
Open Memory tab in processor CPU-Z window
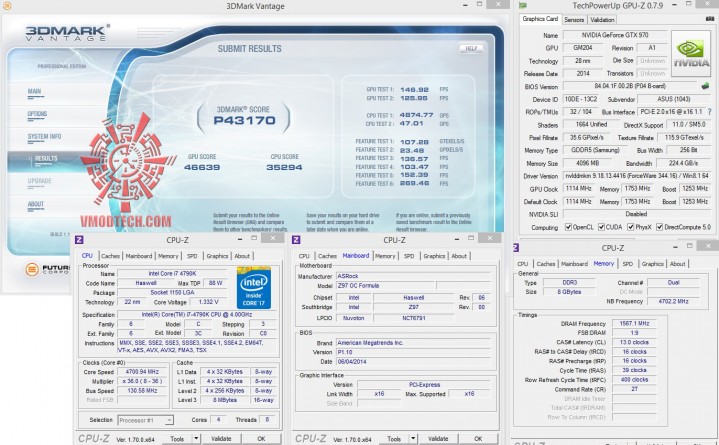tap(168, 256)
